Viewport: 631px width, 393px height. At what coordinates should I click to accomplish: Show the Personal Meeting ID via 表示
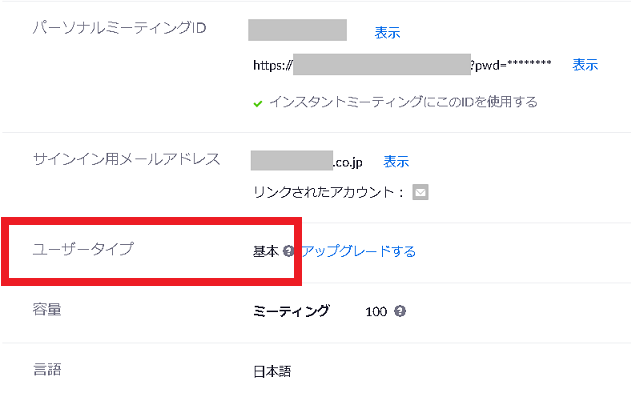point(387,33)
